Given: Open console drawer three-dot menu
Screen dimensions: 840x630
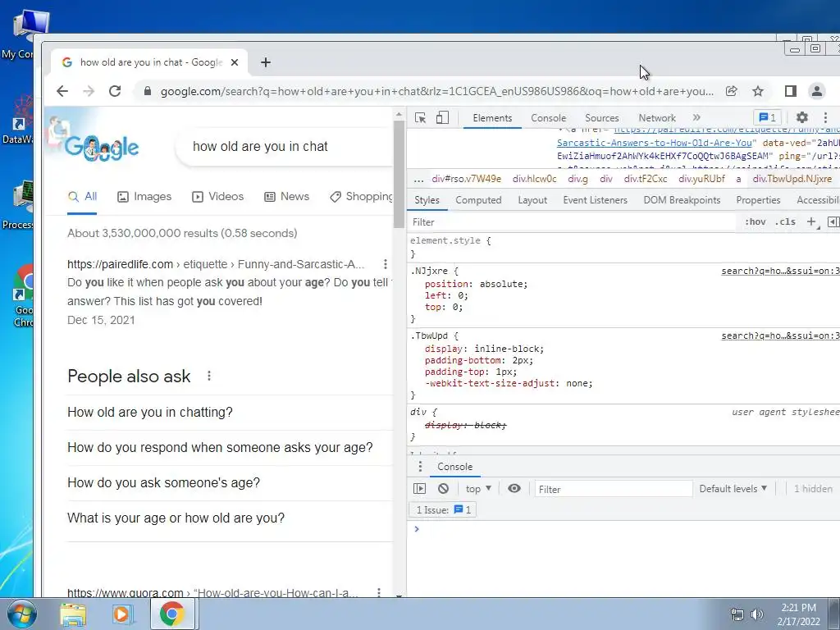Looking at the screenshot, I should pyautogui.click(x=420, y=467).
